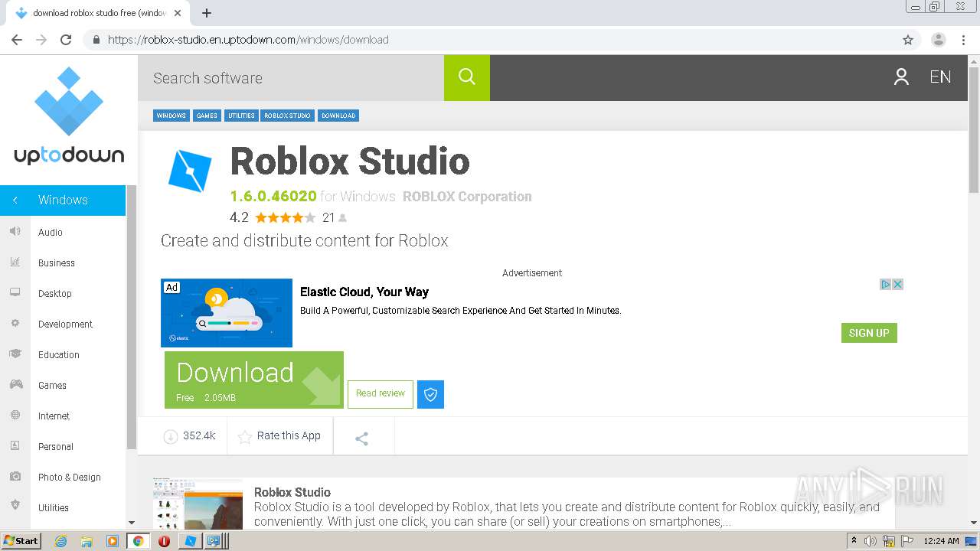Screen dimensions: 980x551
Task: Click the Internet category link
Action: (x=54, y=416)
